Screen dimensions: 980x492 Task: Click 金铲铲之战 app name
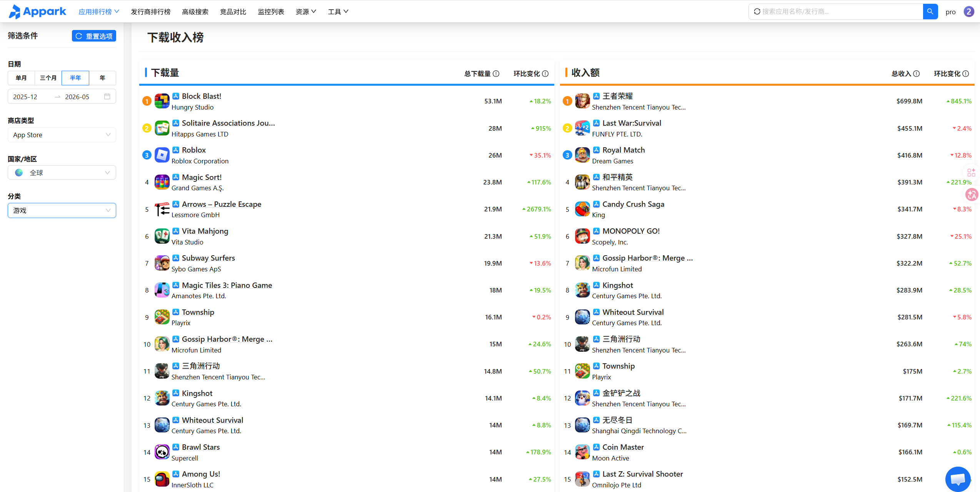click(x=622, y=393)
